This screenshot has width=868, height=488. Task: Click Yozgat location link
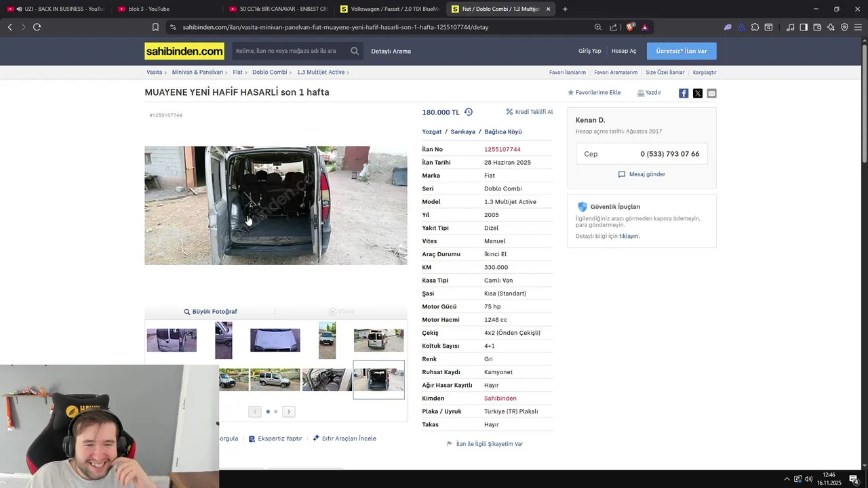point(432,131)
